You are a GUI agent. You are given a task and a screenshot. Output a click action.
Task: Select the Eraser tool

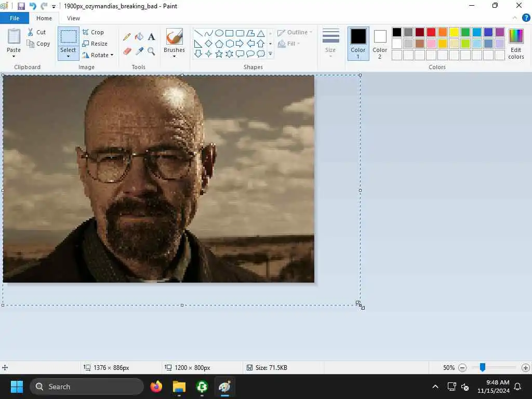[127, 51]
